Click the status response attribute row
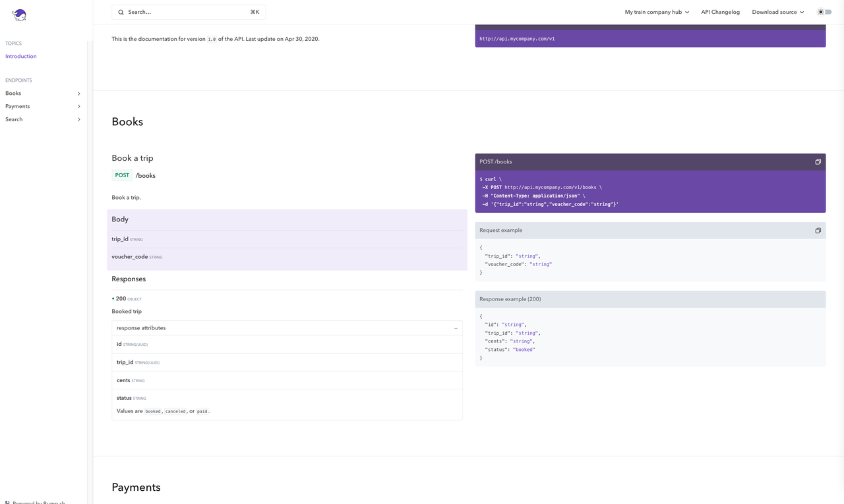Image resolution: width=844 pixels, height=504 pixels. pyautogui.click(x=287, y=405)
